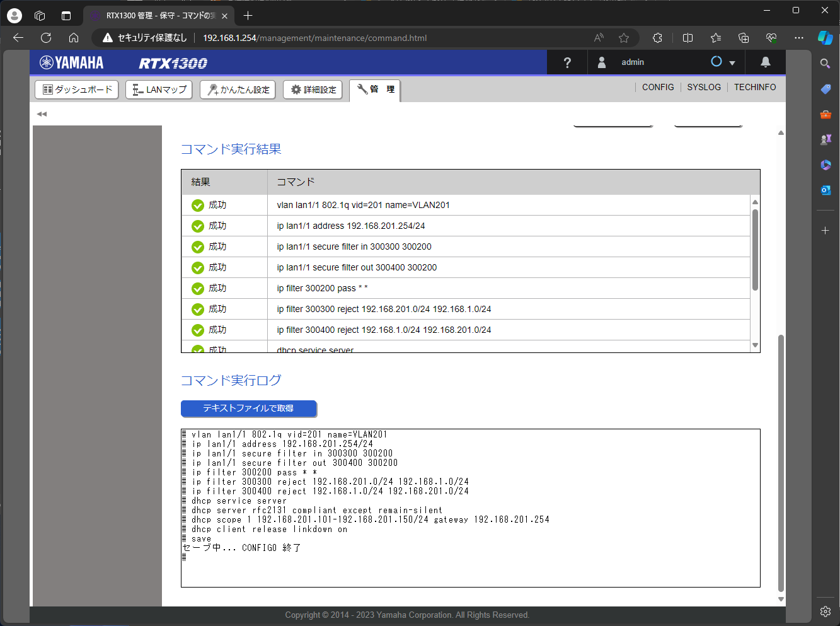840x626 pixels.
Task: Open the Edge settings and more menu
Action: (799, 38)
